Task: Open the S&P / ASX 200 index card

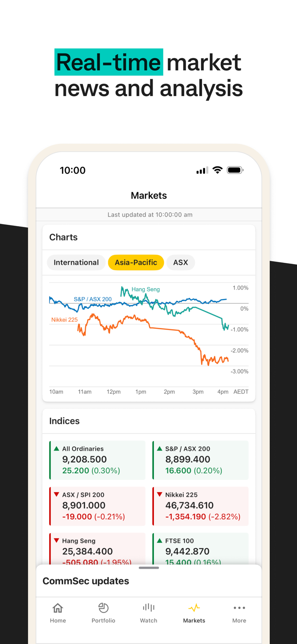Action: (200, 460)
